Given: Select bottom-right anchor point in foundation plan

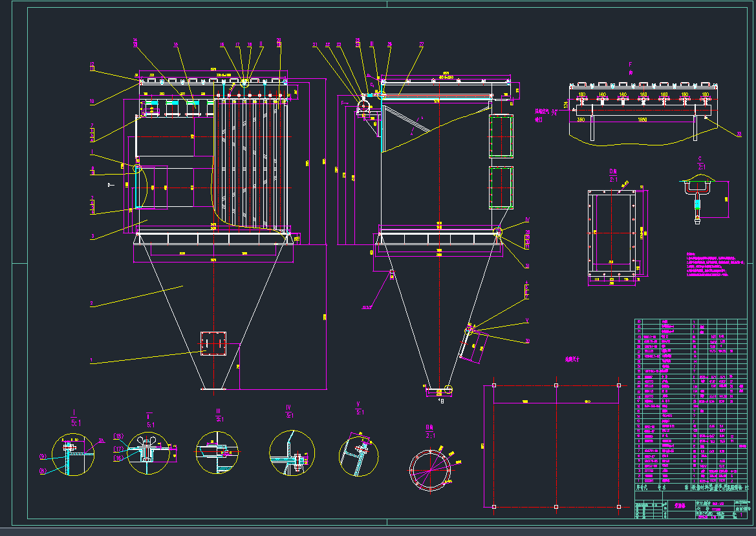Looking at the screenshot, I should pos(619,507).
